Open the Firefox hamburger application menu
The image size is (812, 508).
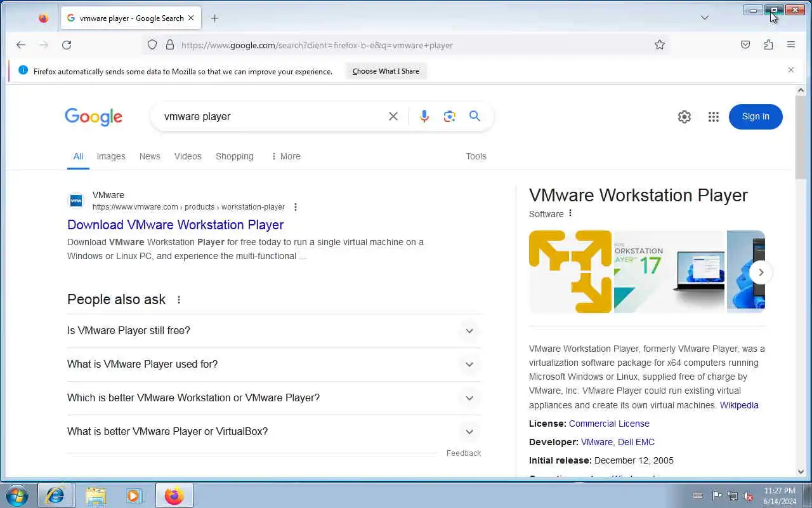click(791, 44)
